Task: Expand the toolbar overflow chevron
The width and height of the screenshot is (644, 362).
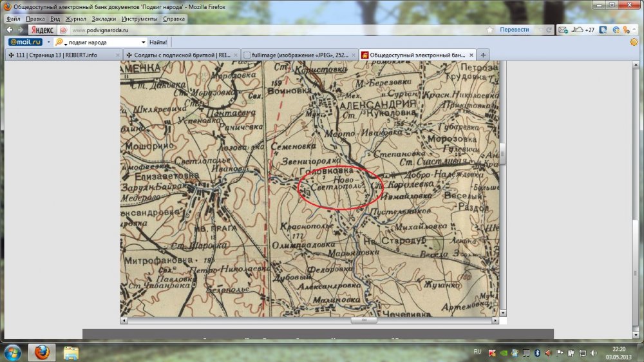Action: 634,30
